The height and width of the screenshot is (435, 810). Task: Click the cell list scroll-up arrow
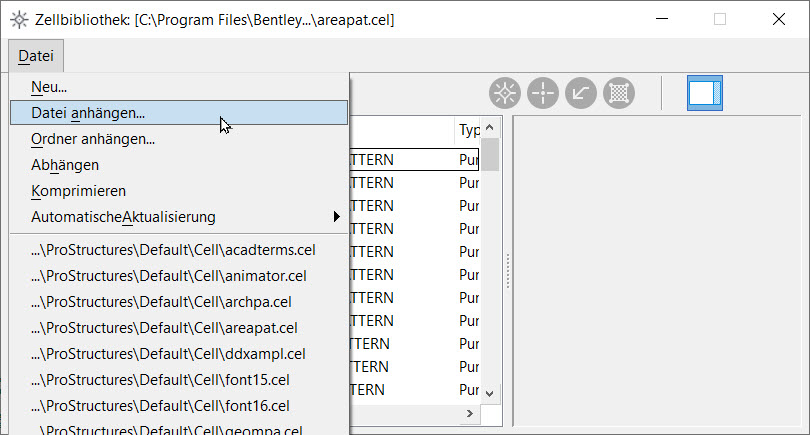pyautogui.click(x=490, y=129)
